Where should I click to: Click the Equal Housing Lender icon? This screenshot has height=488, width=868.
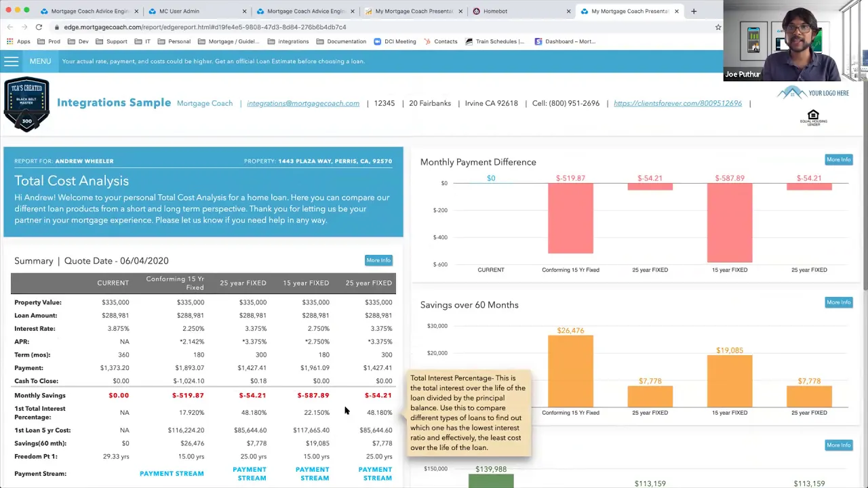pyautogui.click(x=813, y=118)
